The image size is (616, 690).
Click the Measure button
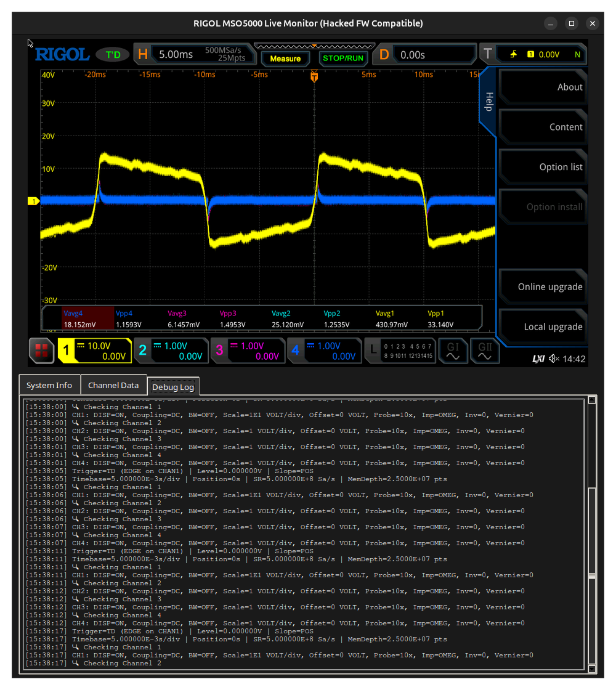pos(285,59)
